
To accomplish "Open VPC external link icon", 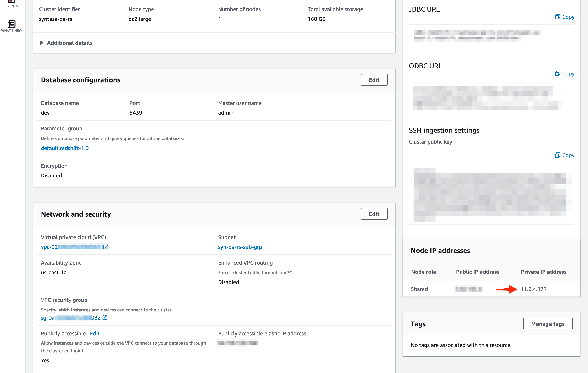I will [106, 247].
